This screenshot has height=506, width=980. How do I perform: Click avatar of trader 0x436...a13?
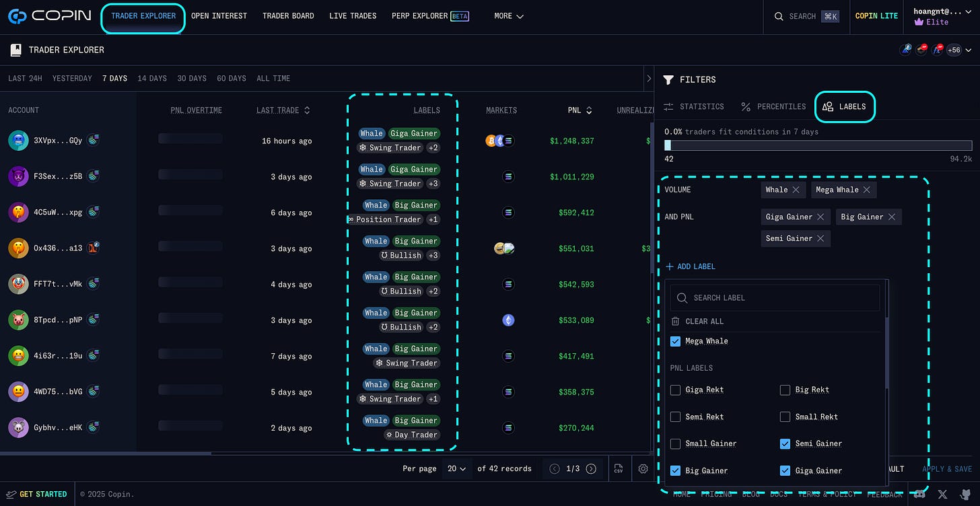(x=18, y=248)
